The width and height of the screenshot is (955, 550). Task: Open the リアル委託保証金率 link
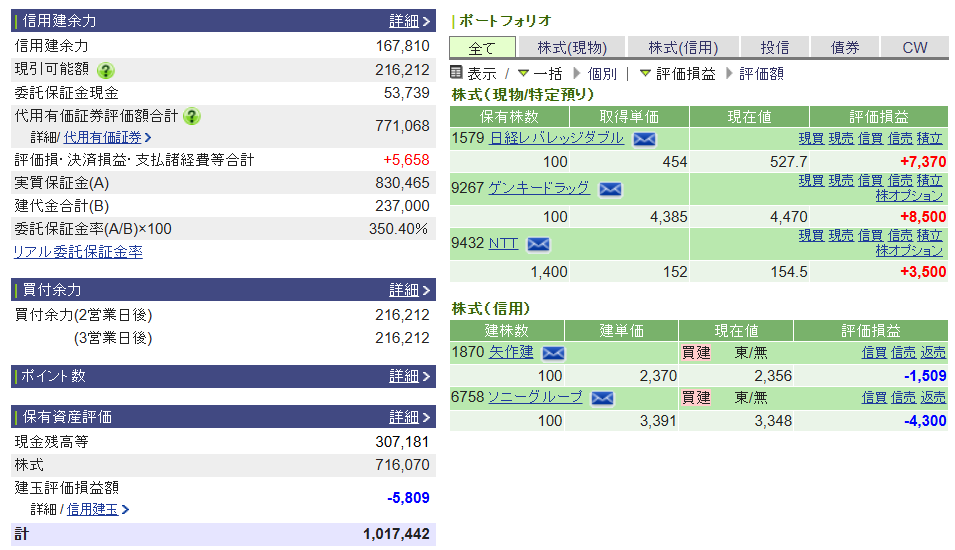(x=78, y=252)
